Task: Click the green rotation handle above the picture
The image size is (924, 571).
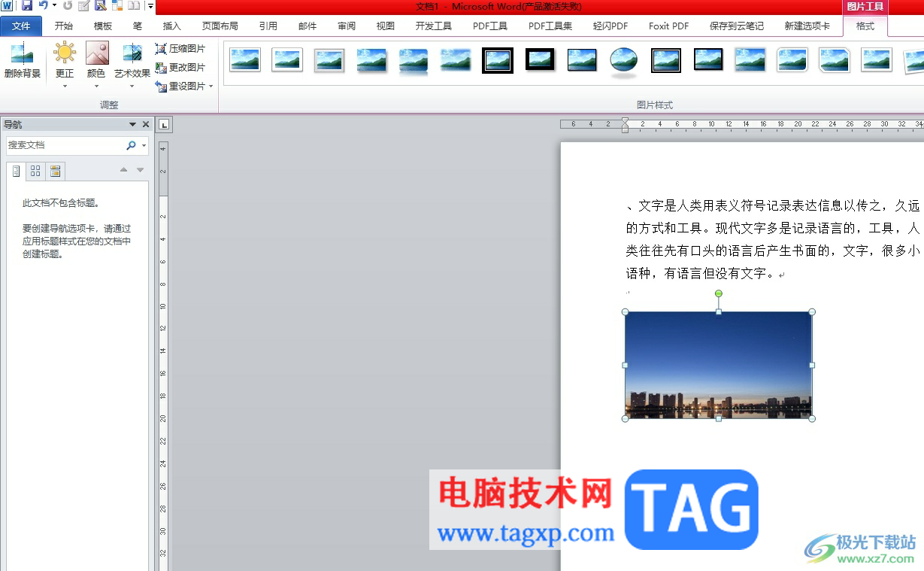Action: pos(719,293)
